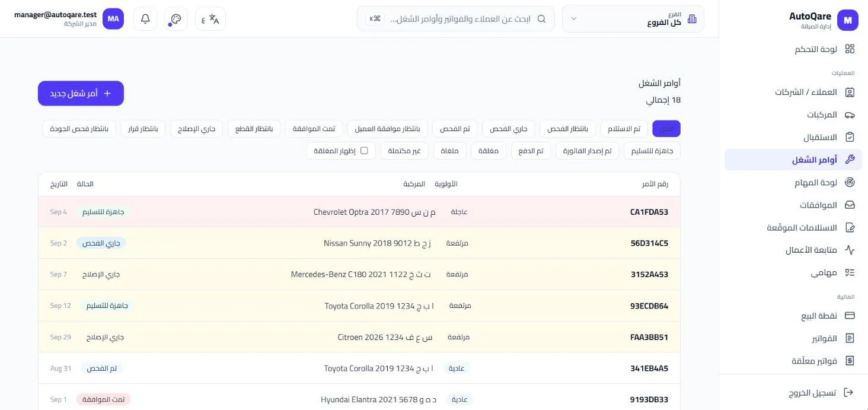Viewport: 868px width, 410px height.
Task: Open work order 341EB4A5
Action: click(x=359, y=368)
